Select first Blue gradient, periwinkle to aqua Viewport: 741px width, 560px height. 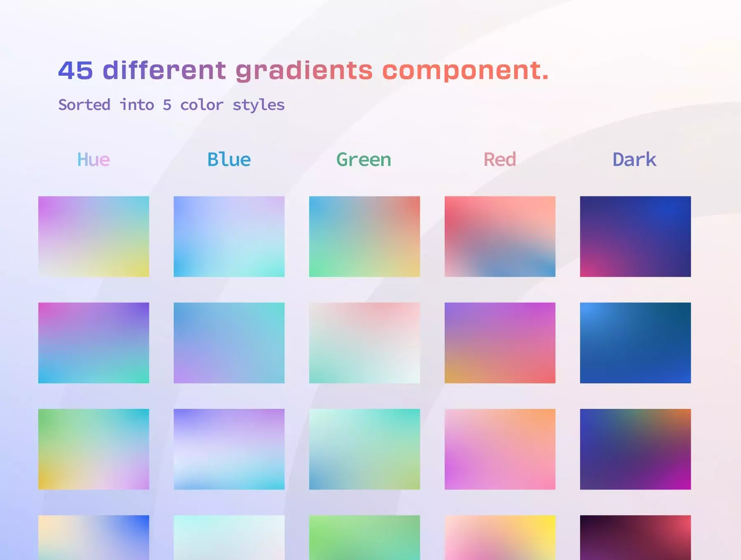(x=229, y=236)
